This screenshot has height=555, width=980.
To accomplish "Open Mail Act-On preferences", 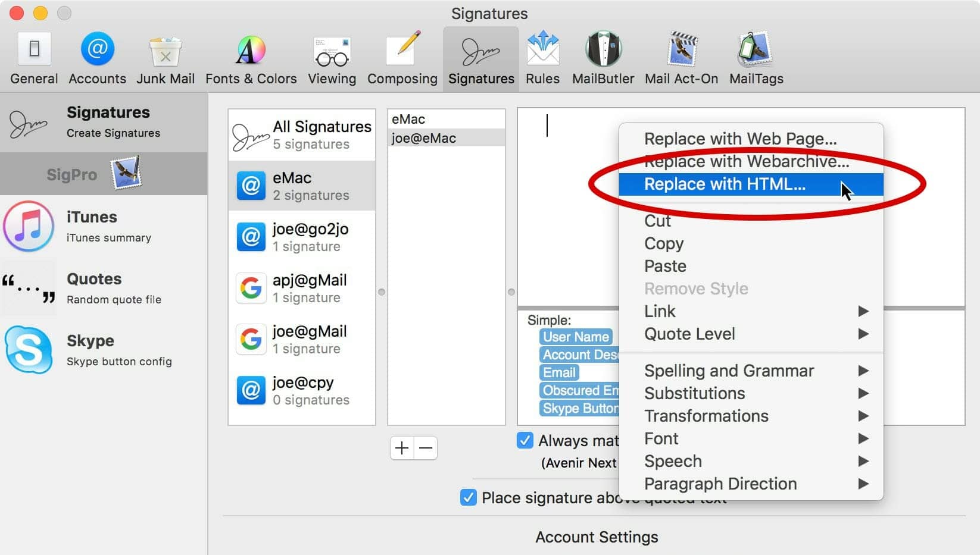I will tap(681, 59).
